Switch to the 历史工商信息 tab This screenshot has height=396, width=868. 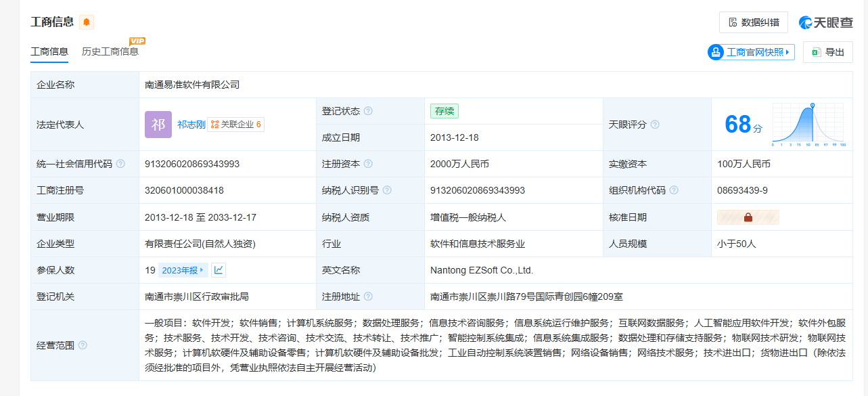tap(110, 51)
